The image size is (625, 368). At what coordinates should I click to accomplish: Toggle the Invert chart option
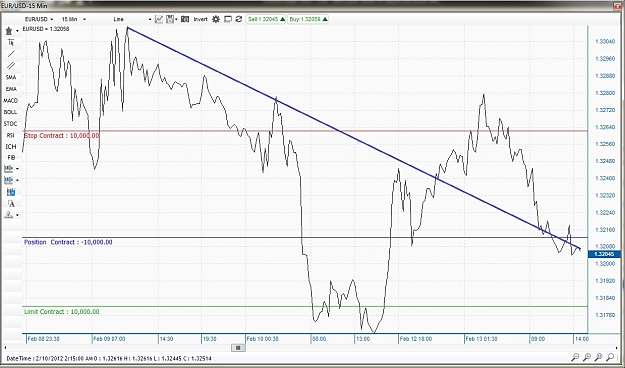pyautogui.click(x=200, y=19)
